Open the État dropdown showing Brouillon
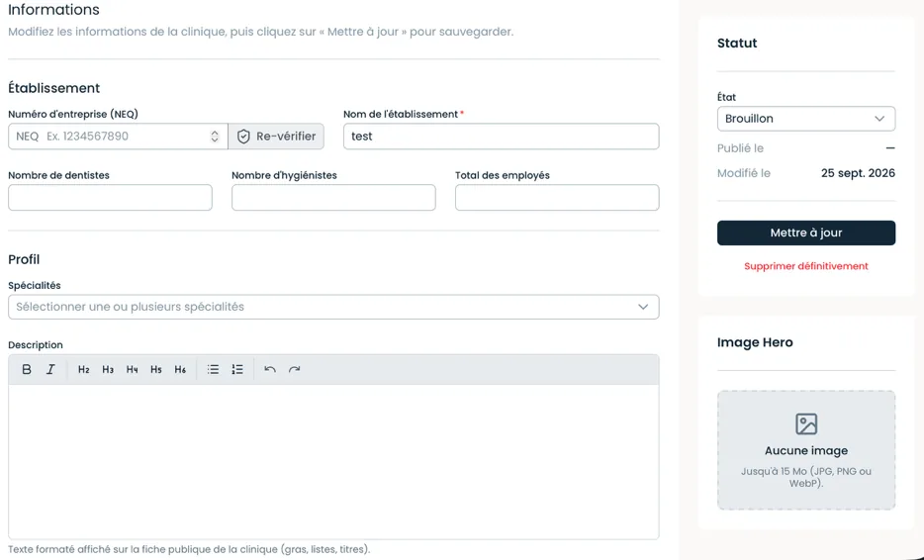The width and height of the screenshot is (924, 560). click(x=806, y=119)
